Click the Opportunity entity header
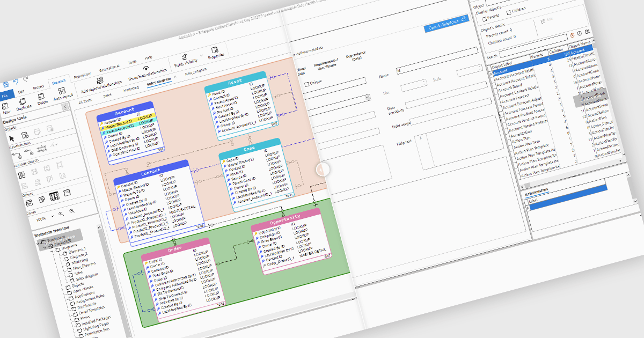Viewport: 644px width, 338px height. pyautogui.click(x=286, y=218)
